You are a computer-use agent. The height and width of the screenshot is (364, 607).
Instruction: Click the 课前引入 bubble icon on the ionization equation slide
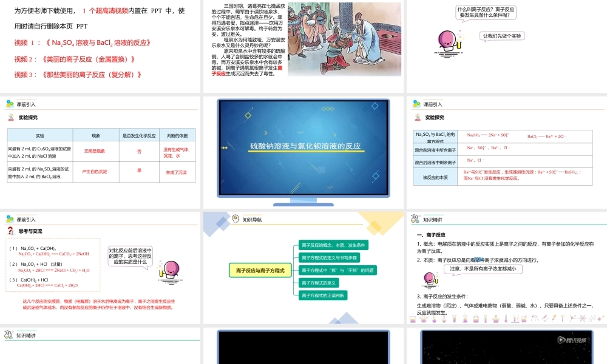point(416,104)
